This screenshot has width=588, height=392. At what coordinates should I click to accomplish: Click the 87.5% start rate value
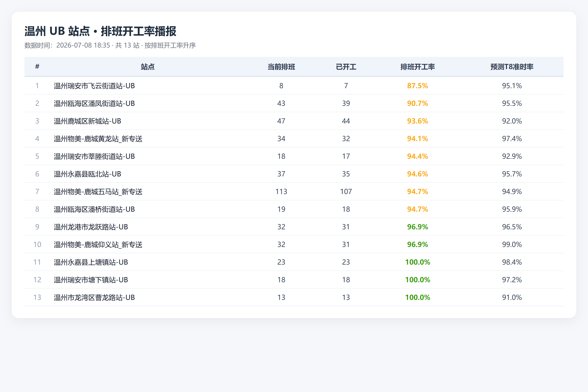pos(417,86)
